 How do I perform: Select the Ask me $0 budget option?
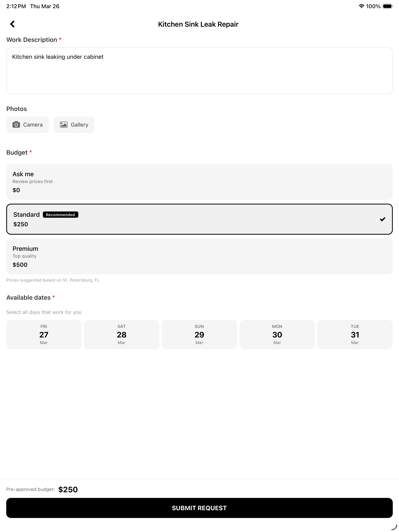[199, 182]
